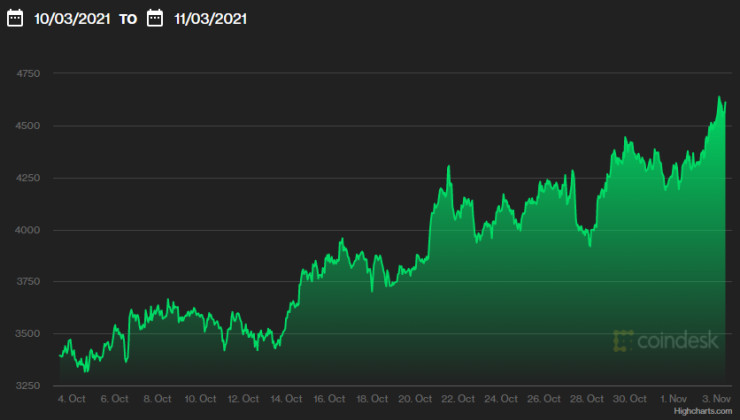
Task: Click the end date calendar icon
Action: click(154, 18)
